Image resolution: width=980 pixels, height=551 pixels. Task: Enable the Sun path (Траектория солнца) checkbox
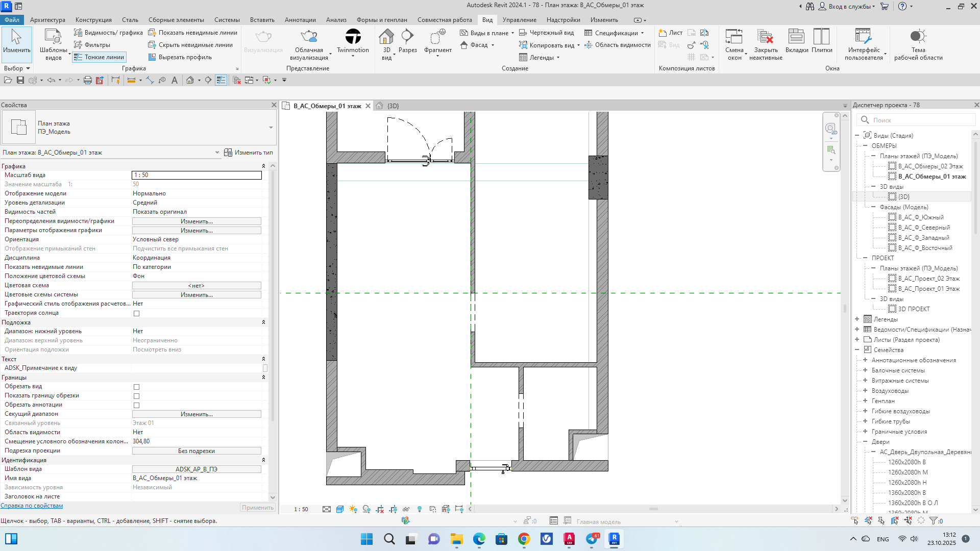pos(136,313)
